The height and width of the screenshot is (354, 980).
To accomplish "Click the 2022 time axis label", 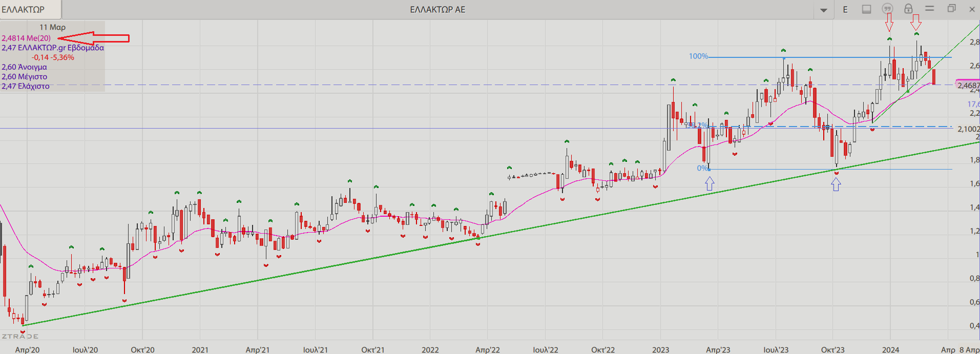I will tap(430, 349).
